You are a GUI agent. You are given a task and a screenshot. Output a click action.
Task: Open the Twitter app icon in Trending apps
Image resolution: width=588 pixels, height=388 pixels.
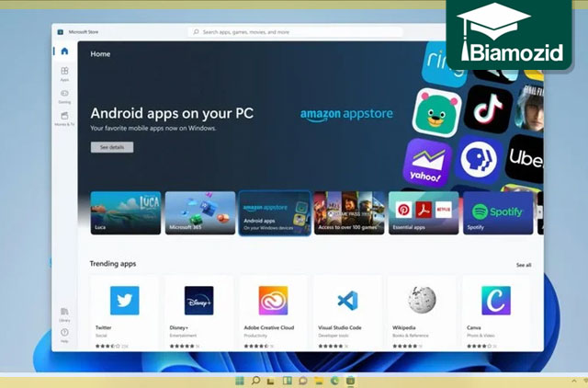pos(125,300)
